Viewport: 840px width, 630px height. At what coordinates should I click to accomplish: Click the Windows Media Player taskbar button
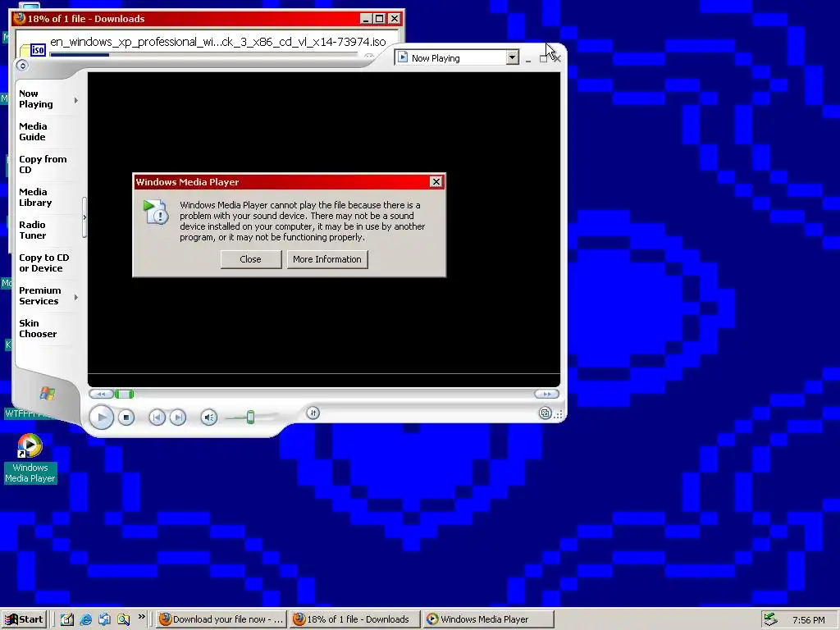click(488, 619)
